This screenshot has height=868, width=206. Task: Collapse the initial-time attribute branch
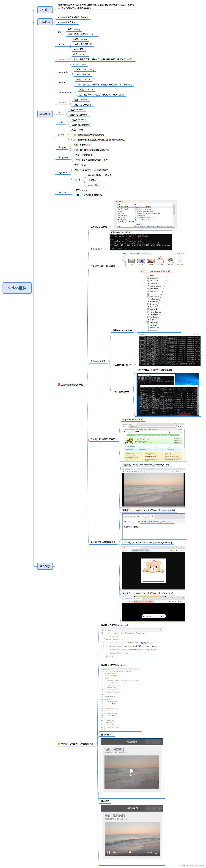point(72,193)
